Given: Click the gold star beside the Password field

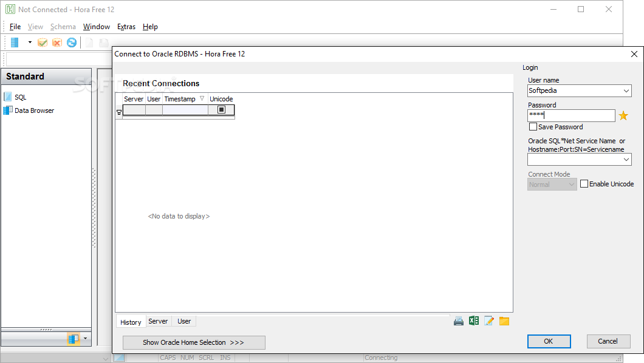Looking at the screenshot, I should 623,116.
